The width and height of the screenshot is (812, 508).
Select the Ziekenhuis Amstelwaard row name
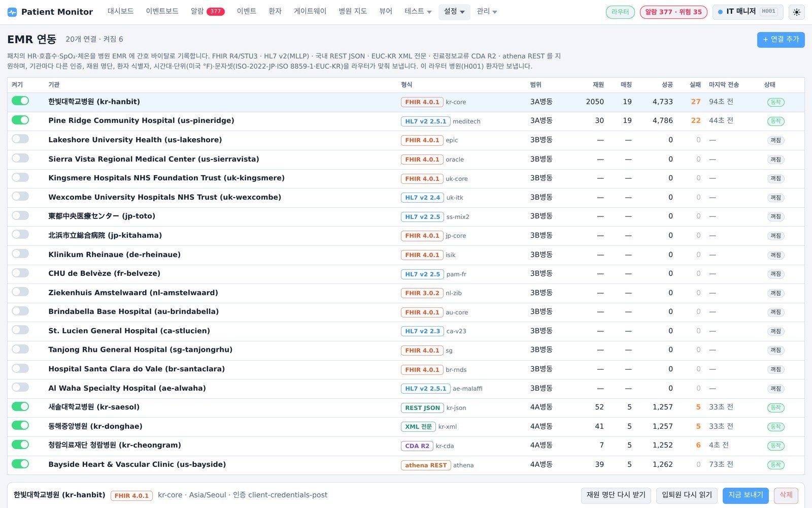[133, 293]
